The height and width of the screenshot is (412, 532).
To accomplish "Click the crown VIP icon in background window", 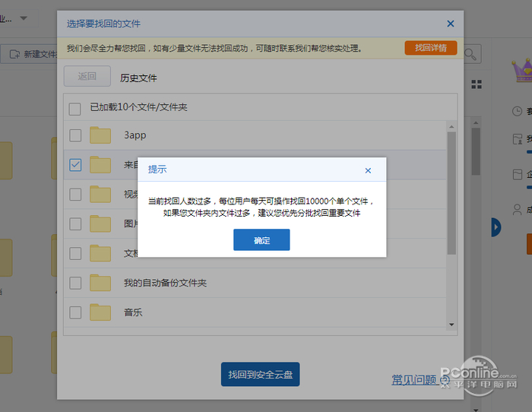I will pos(523,70).
